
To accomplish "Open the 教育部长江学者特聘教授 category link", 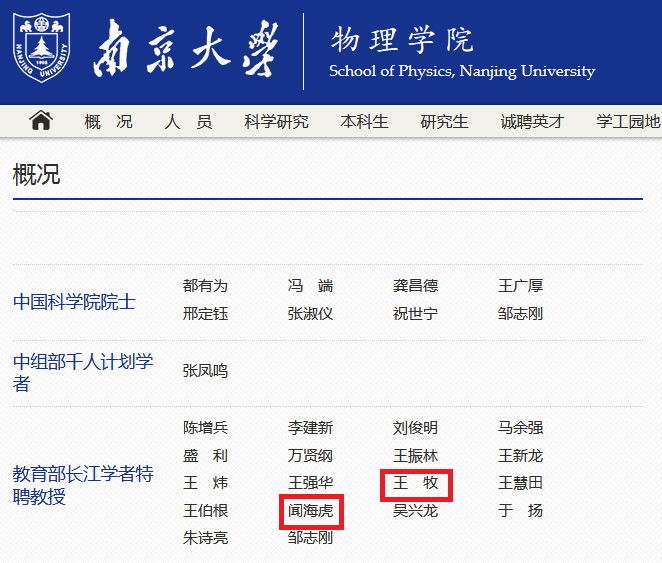I will pos(83,485).
